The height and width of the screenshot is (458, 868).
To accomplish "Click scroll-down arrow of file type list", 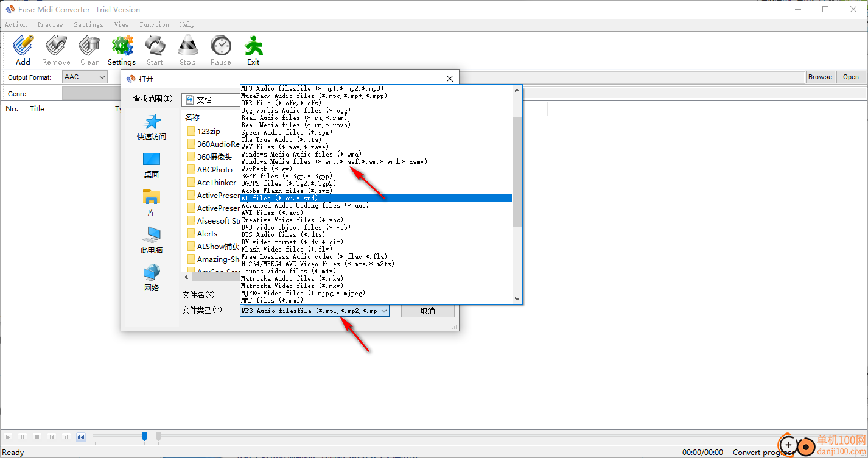I will (517, 298).
